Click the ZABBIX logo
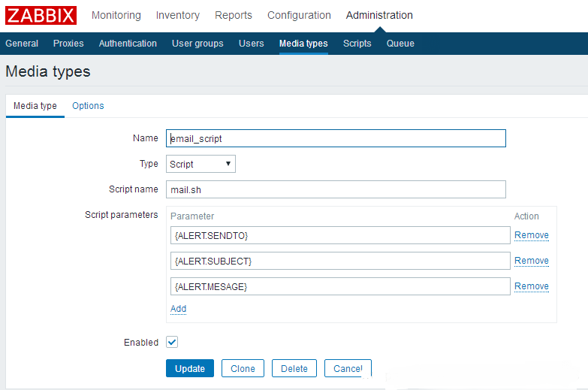The width and height of the screenshot is (588, 390). 41,15
